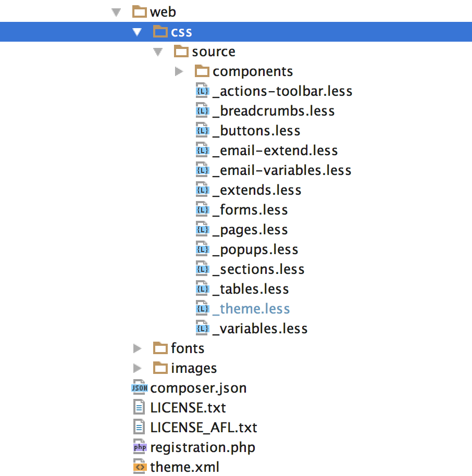Screen dimensions: 472x476
Task: Select the source folder label
Action: [214, 52]
